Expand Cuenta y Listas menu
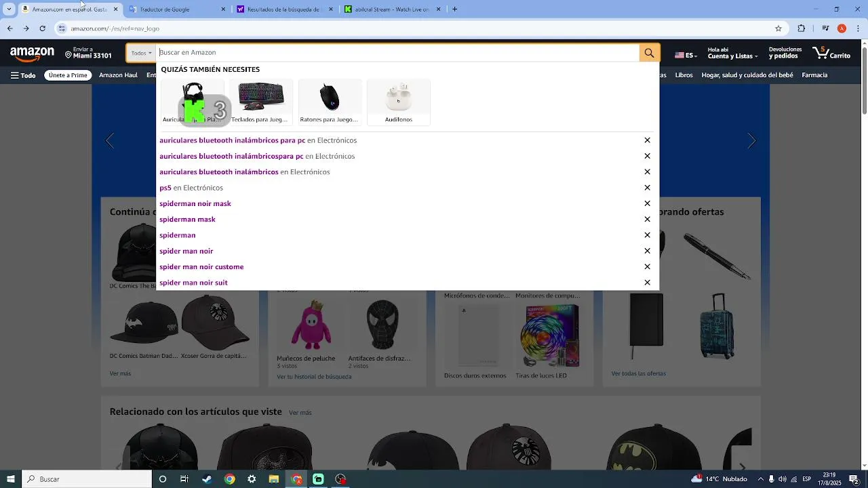Viewport: 868px width, 488px height. [x=732, y=53]
